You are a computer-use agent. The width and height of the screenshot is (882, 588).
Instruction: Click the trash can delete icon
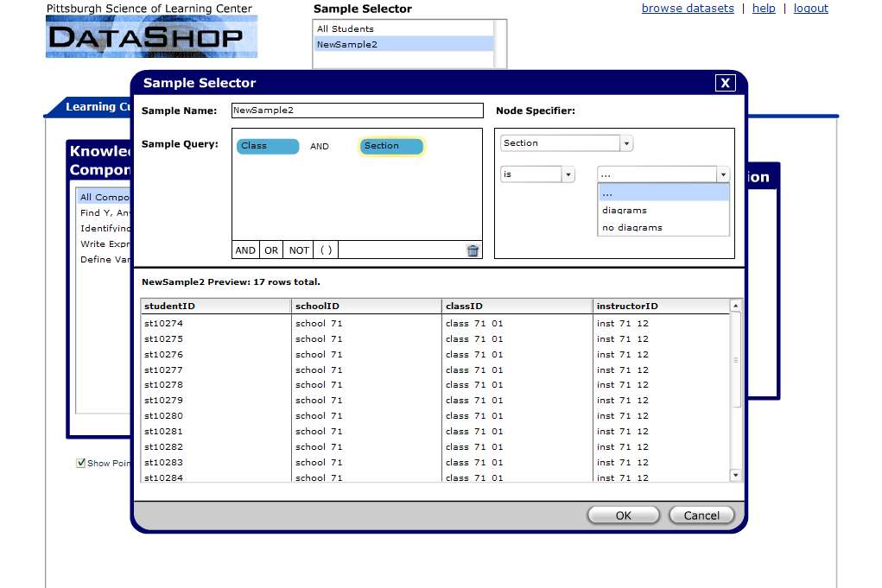click(x=473, y=250)
